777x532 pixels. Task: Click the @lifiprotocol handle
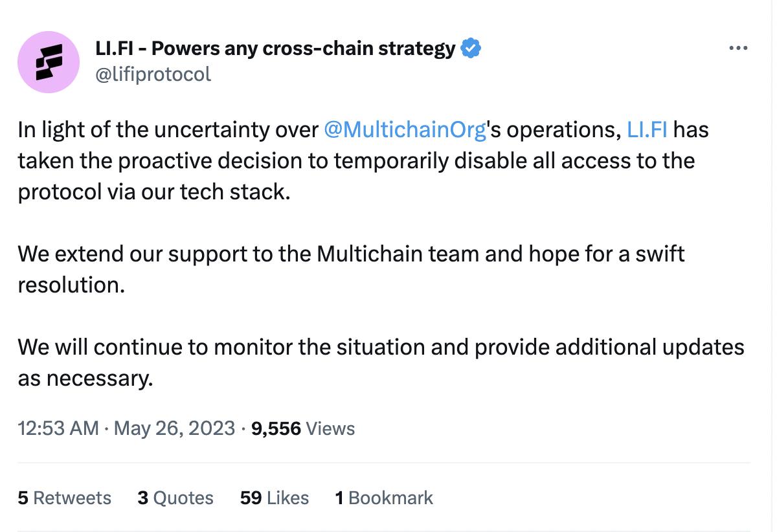(153, 74)
